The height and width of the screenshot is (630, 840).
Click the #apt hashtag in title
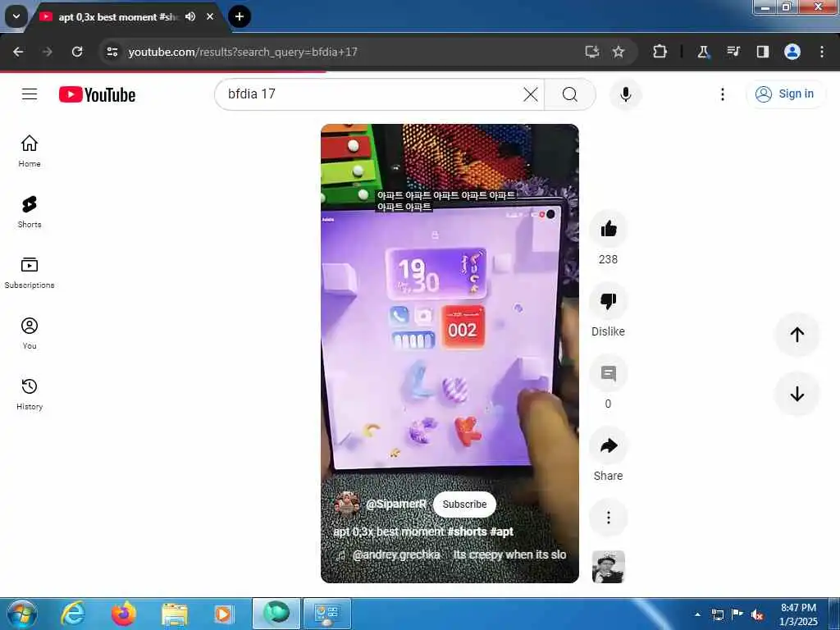pos(502,532)
